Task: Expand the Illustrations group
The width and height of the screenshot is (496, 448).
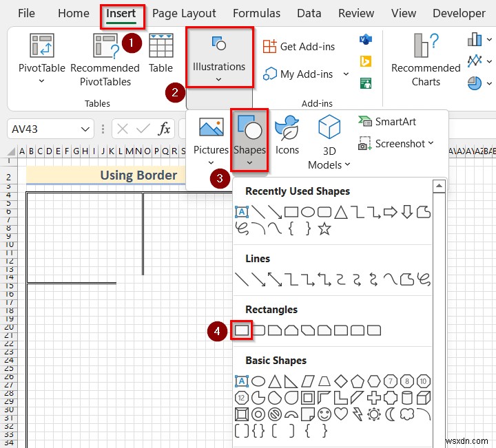Action: point(219,58)
